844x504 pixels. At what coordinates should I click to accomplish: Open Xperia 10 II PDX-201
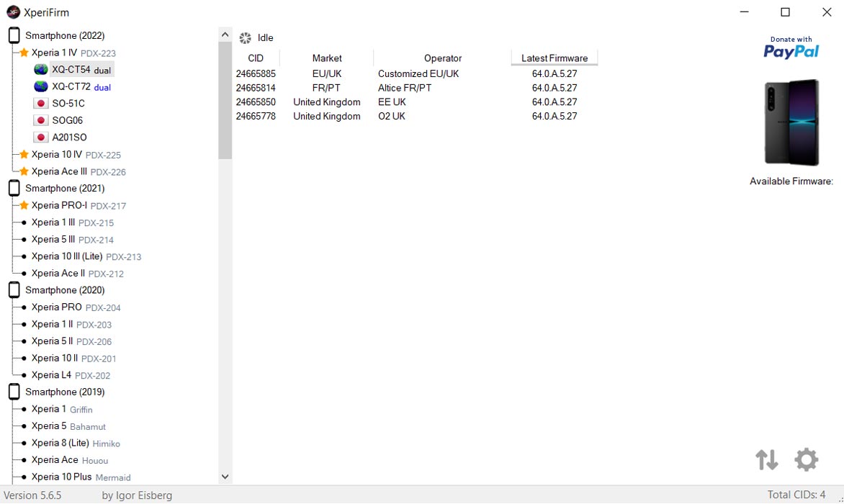click(x=73, y=359)
